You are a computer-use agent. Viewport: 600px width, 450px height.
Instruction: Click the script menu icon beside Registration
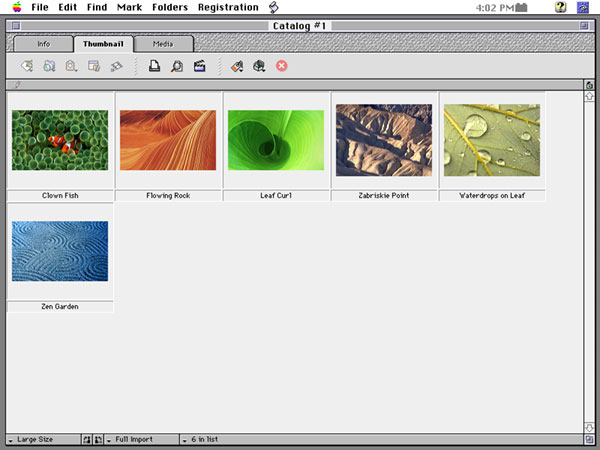[274, 7]
